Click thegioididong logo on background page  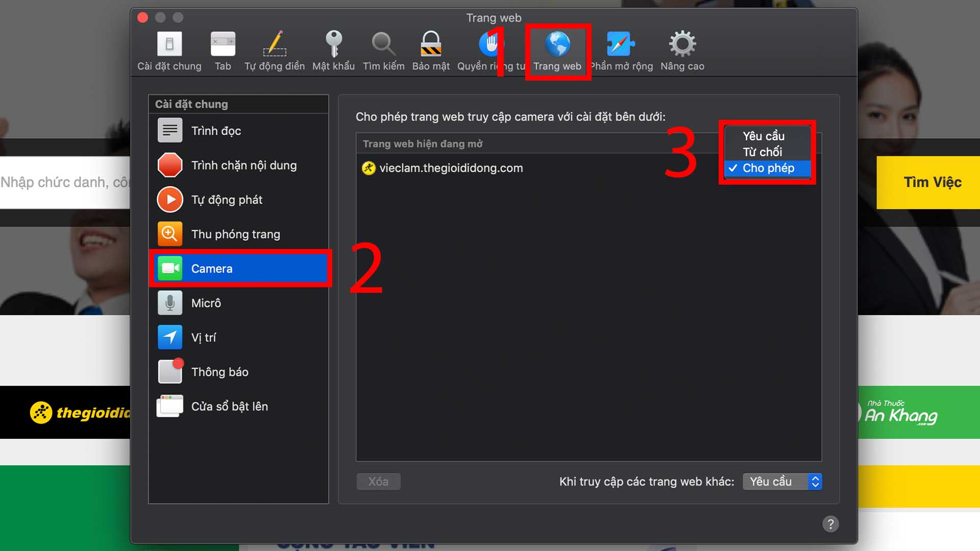[x=80, y=412]
